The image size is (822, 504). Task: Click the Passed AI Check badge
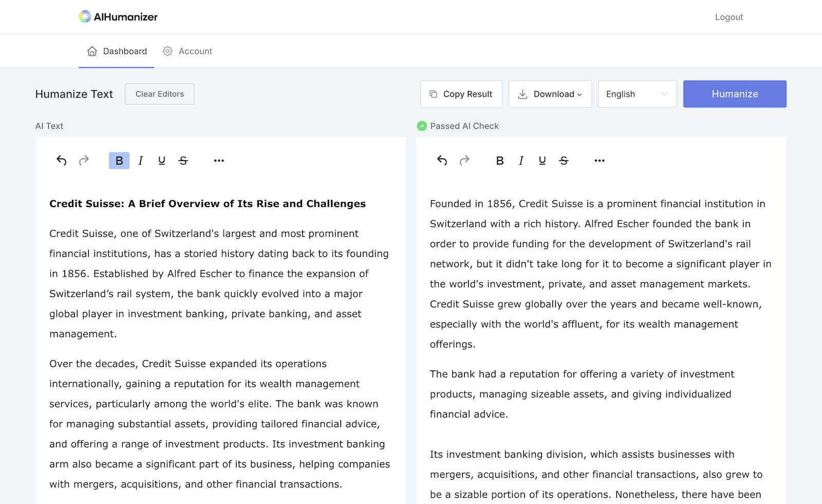457,126
